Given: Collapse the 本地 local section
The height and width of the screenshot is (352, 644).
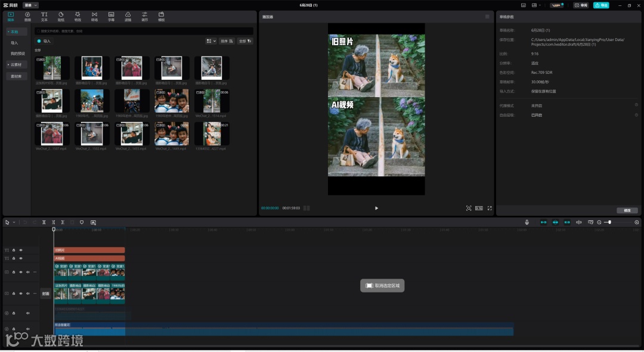Looking at the screenshot, I should tap(17, 32).
